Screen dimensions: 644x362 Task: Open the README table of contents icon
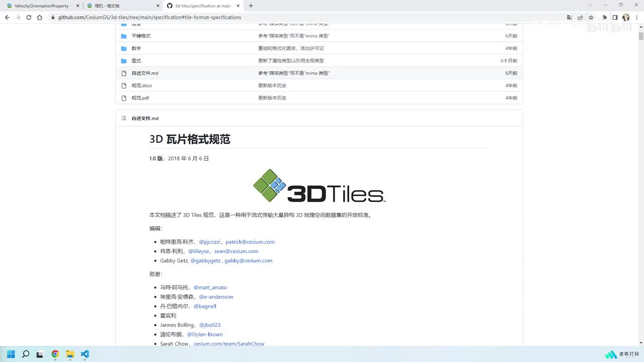124,118
